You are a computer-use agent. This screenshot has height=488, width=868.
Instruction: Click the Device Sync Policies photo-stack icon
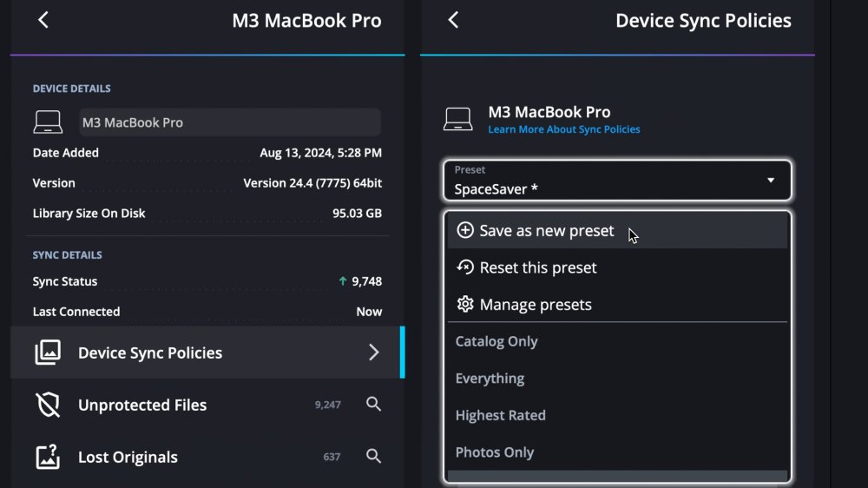click(48, 353)
